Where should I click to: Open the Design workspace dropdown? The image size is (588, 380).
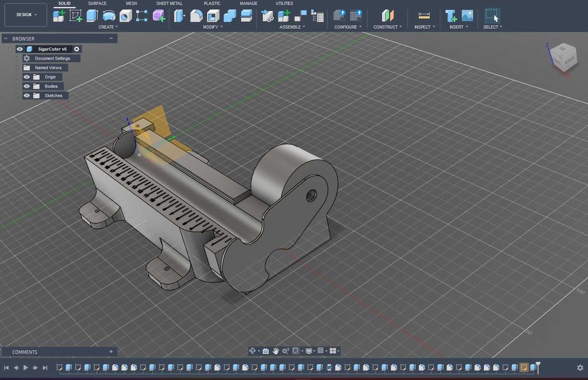point(26,15)
